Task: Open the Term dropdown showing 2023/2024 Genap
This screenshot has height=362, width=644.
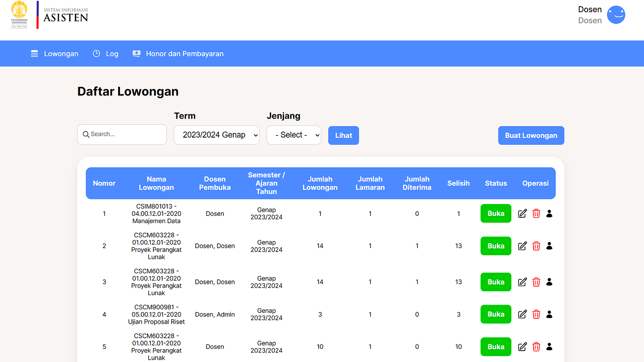Action: tap(217, 135)
